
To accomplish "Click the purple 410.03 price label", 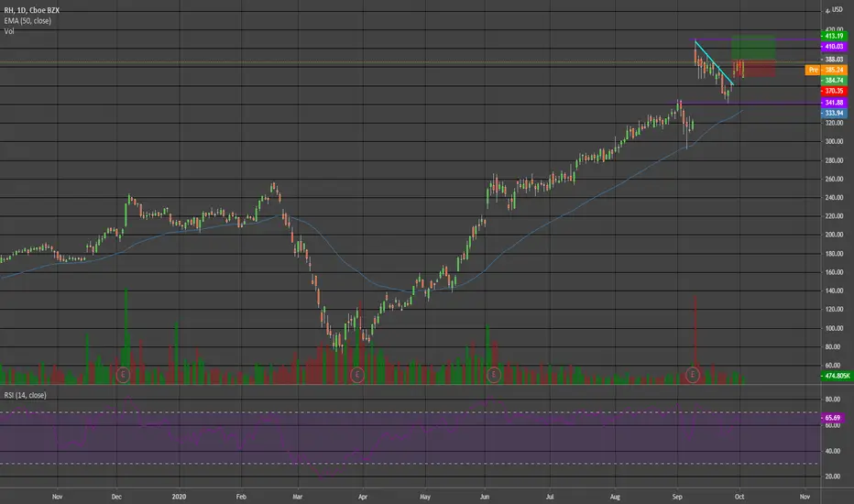I will (x=834, y=47).
